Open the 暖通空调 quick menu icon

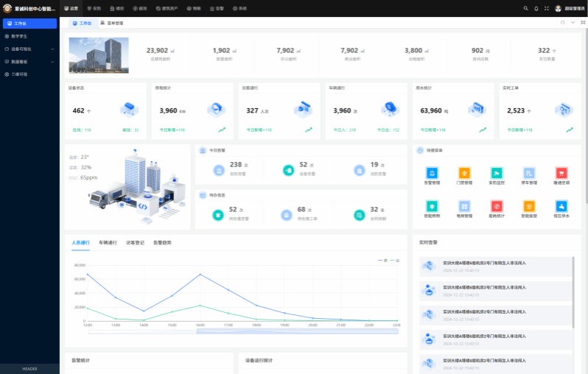(561, 172)
